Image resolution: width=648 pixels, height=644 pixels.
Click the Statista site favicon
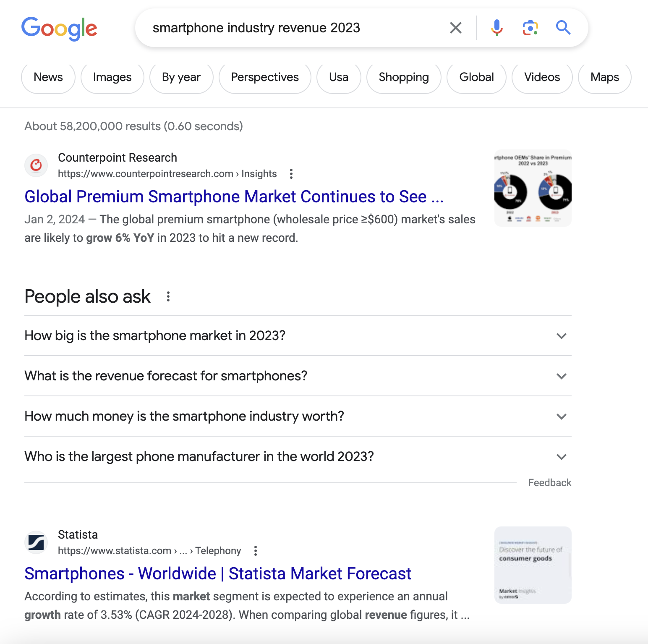point(36,542)
